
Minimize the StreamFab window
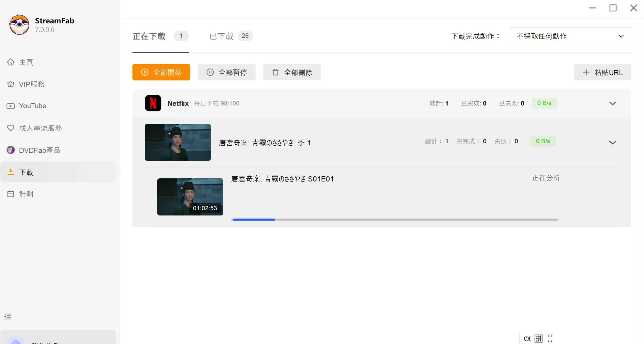point(592,8)
